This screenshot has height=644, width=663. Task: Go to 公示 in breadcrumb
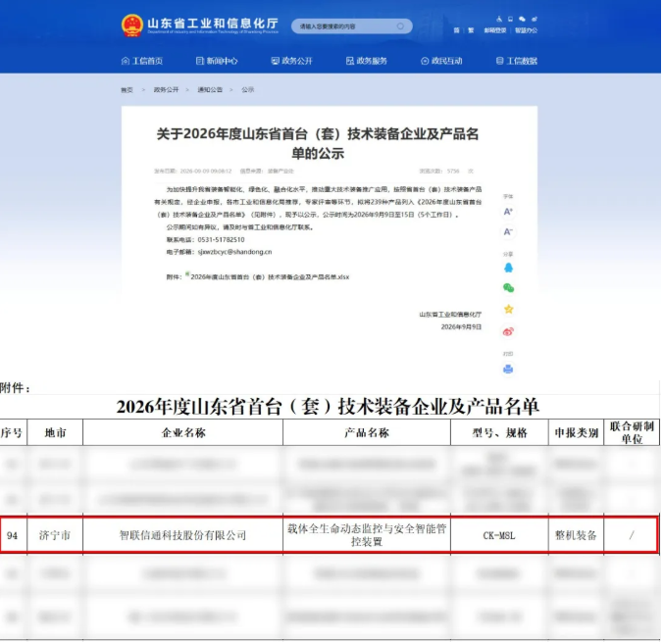248,90
